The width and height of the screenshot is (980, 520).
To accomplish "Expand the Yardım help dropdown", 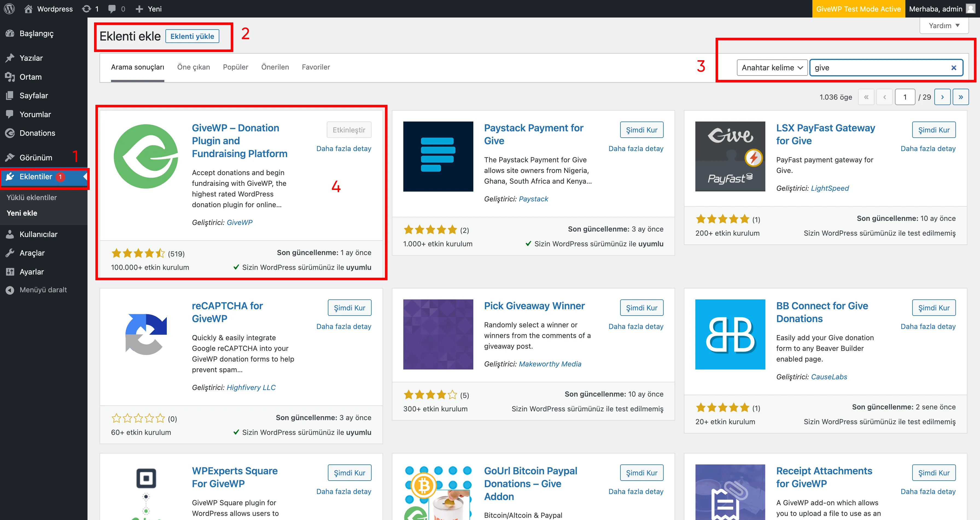I will [x=944, y=25].
